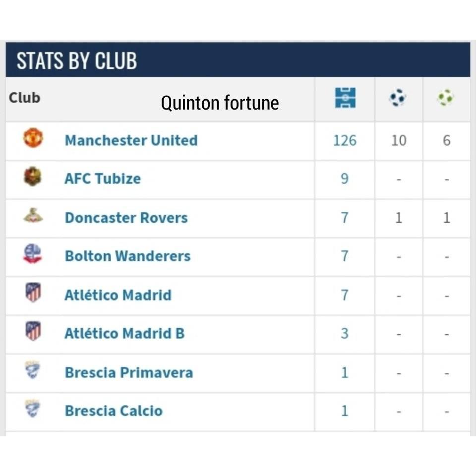Open the Bolton Wanderers link
Viewport: 476px width, 476px height.
[x=127, y=256]
